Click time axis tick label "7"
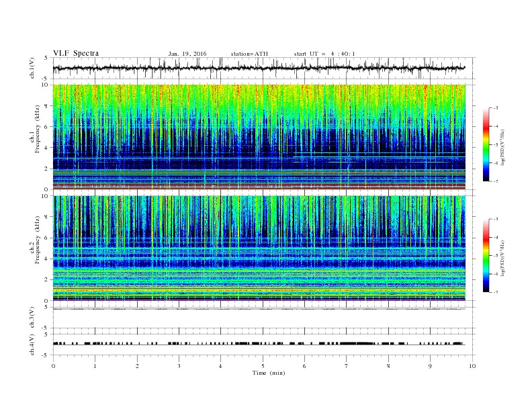Screen dimensions: 532x411 pos(347,366)
